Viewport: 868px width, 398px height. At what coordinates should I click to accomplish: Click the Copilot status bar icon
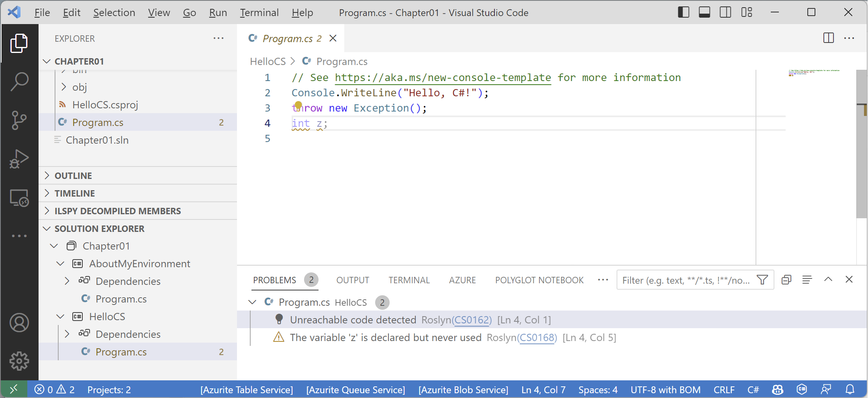pos(778,390)
